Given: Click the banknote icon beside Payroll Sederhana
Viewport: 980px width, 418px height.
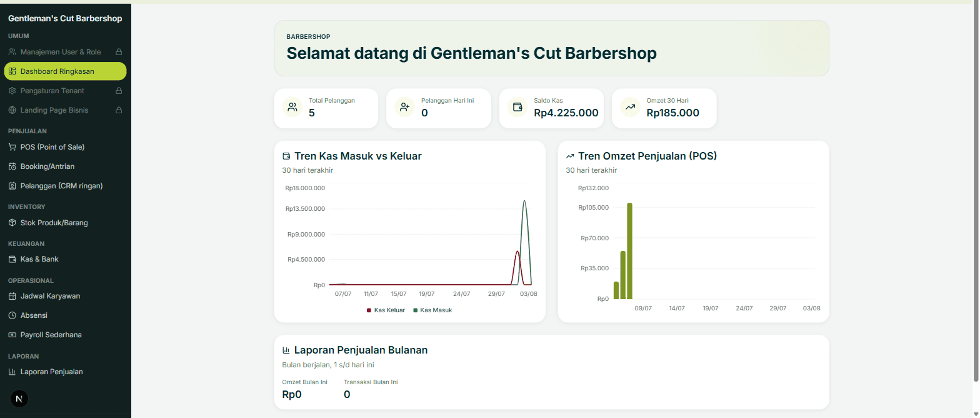Looking at the screenshot, I should tap(12, 335).
